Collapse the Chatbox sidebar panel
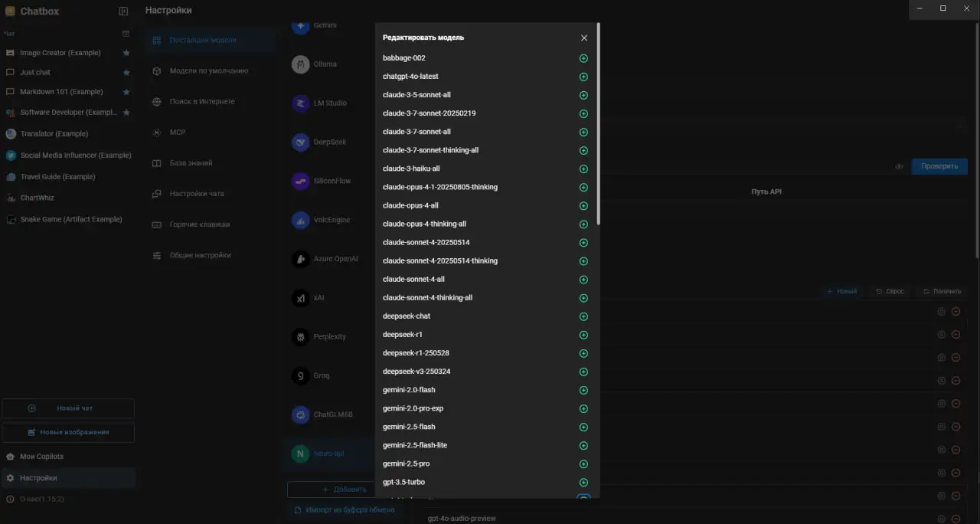 124,11
